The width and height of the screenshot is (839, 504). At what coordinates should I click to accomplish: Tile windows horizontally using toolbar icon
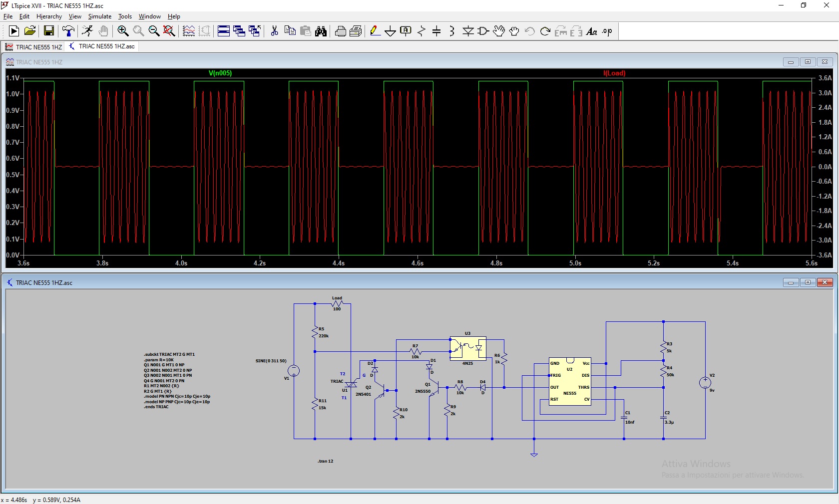[224, 31]
